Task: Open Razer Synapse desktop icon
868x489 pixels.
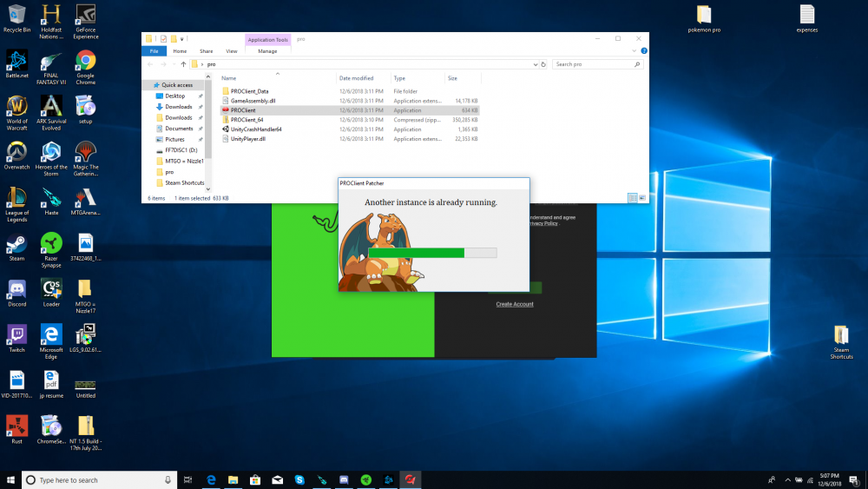Action: click(51, 246)
